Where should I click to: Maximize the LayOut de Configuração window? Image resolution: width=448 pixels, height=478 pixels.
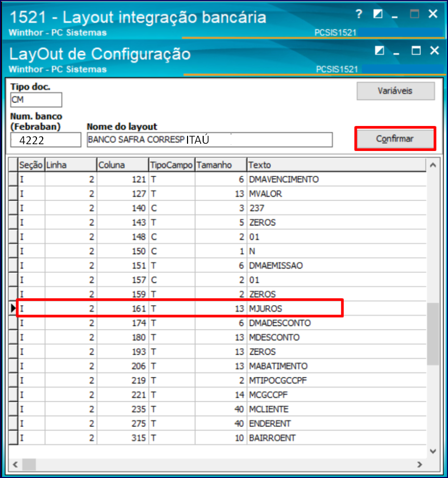416,51
